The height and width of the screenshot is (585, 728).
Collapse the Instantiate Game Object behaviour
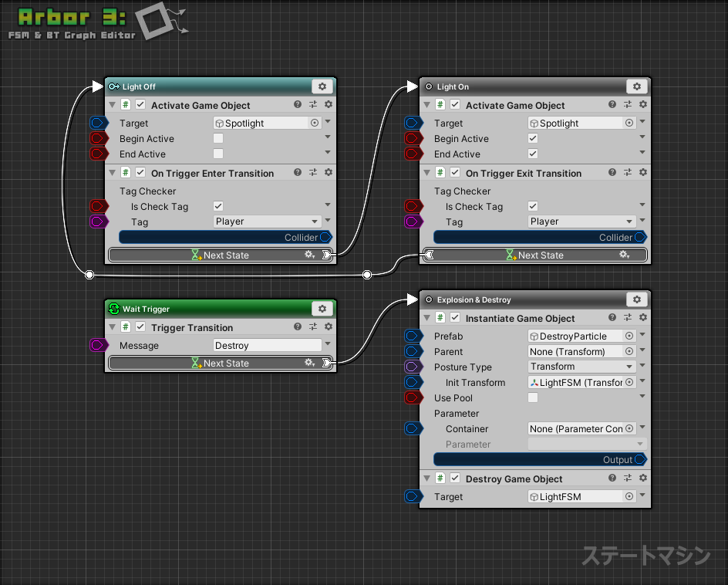(426, 318)
